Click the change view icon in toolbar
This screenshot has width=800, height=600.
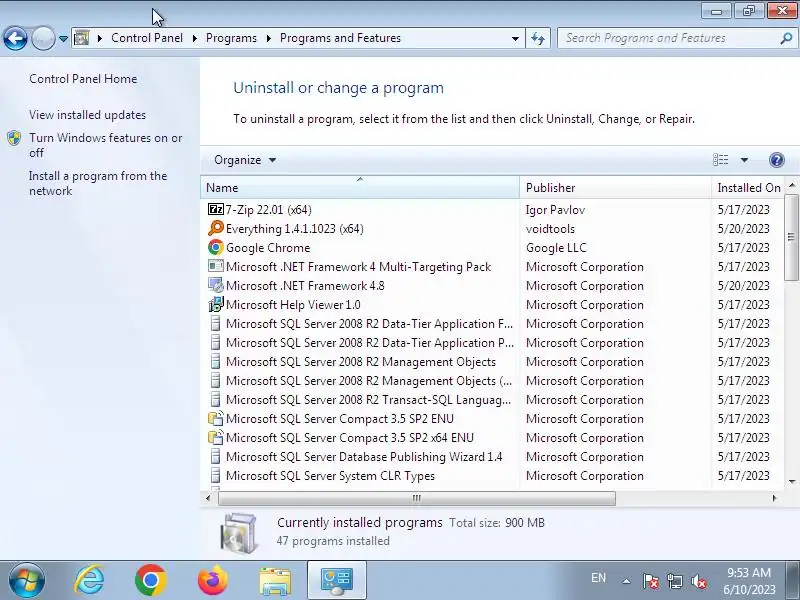pos(720,160)
